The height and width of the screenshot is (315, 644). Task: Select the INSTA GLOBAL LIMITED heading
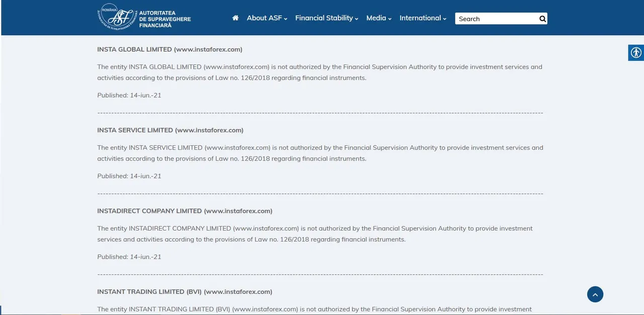[170, 49]
